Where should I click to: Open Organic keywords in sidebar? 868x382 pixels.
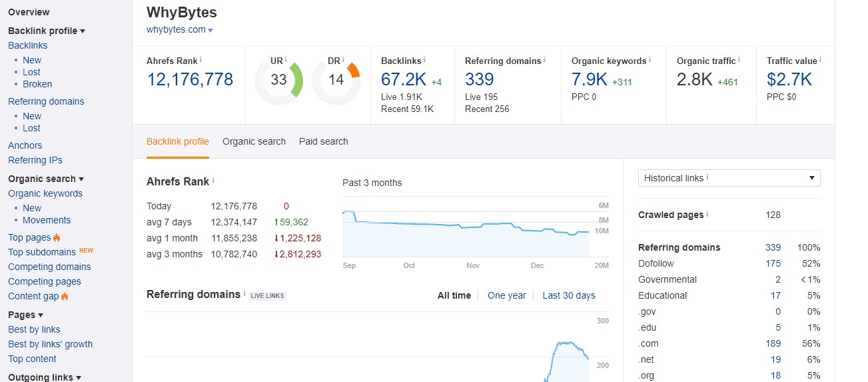click(x=45, y=193)
